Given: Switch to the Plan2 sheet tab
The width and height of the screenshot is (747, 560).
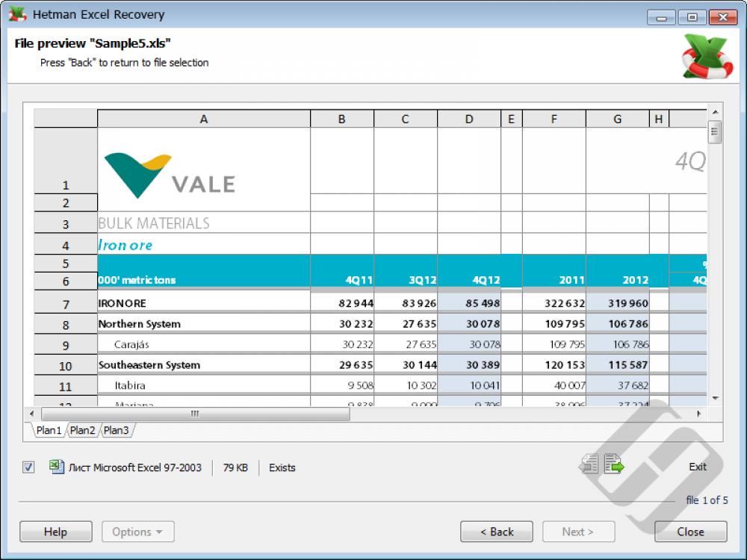Looking at the screenshot, I should [x=82, y=430].
